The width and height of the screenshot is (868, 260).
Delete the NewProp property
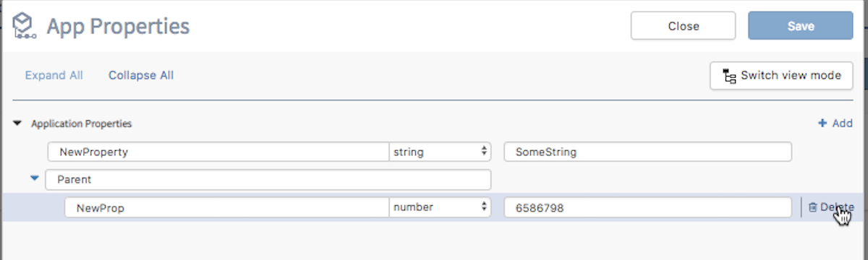830,207
